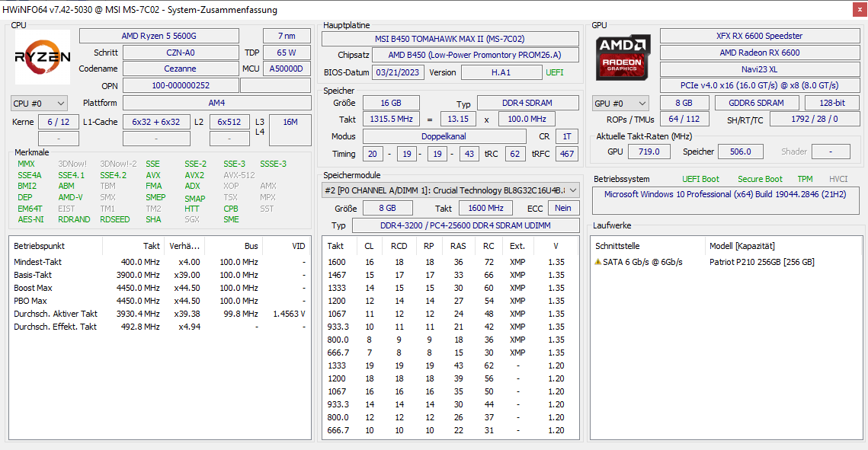Click the L2 cache 6x512 field
Screen dimensions: 868x450
point(229,122)
